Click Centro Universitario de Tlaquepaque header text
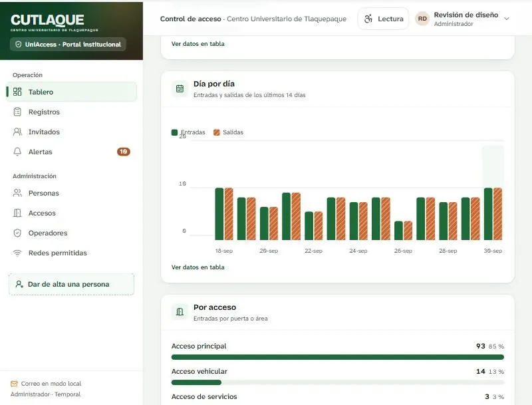The width and height of the screenshot is (532, 405). click(x=287, y=19)
